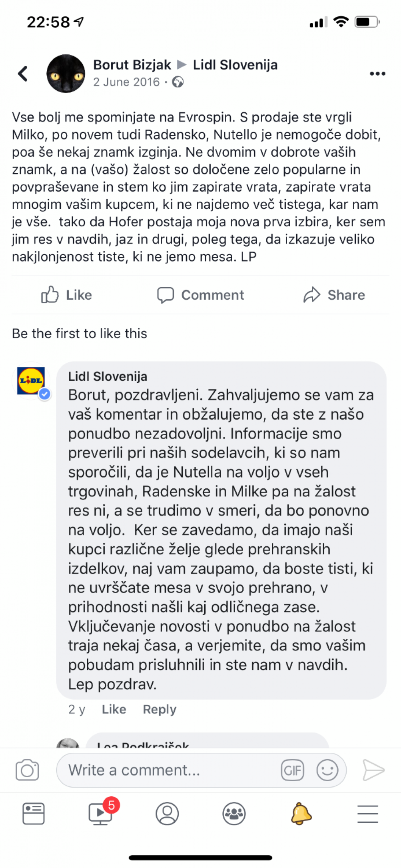
Task: Visit the Lidl Slovenija page link in header
Action: [235, 65]
